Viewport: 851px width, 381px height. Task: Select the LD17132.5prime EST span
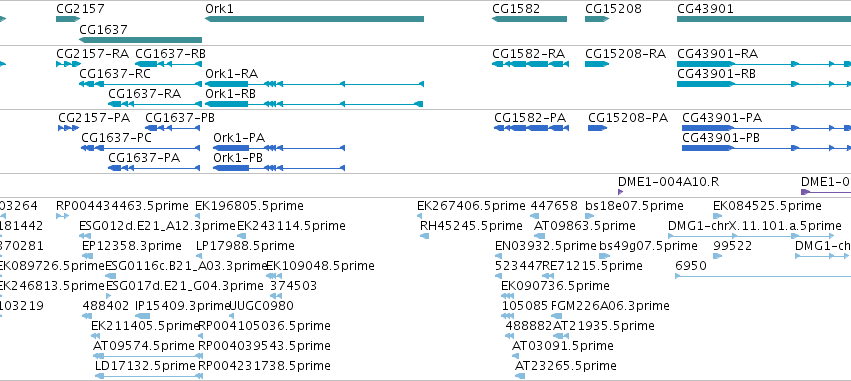pos(149,376)
